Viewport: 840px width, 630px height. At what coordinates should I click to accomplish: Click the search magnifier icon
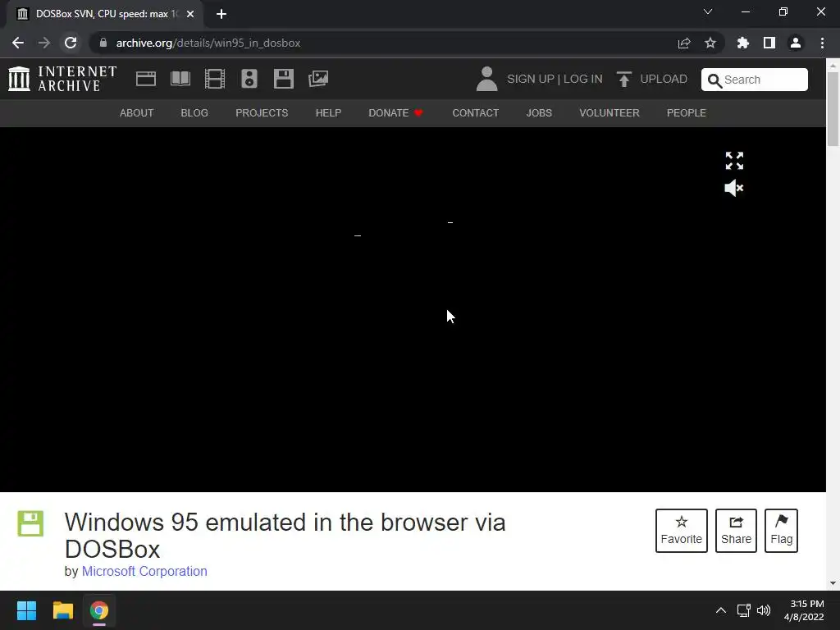(714, 80)
